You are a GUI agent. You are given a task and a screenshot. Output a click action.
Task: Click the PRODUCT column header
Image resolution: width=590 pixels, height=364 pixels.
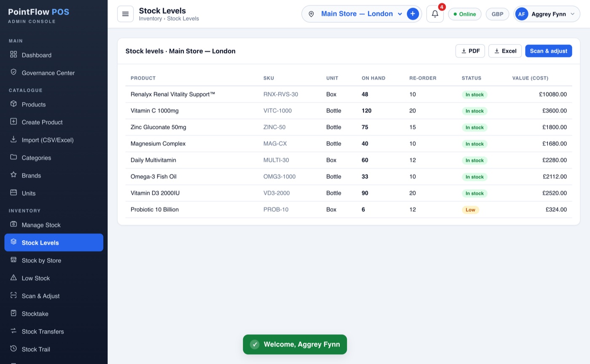pyautogui.click(x=143, y=78)
